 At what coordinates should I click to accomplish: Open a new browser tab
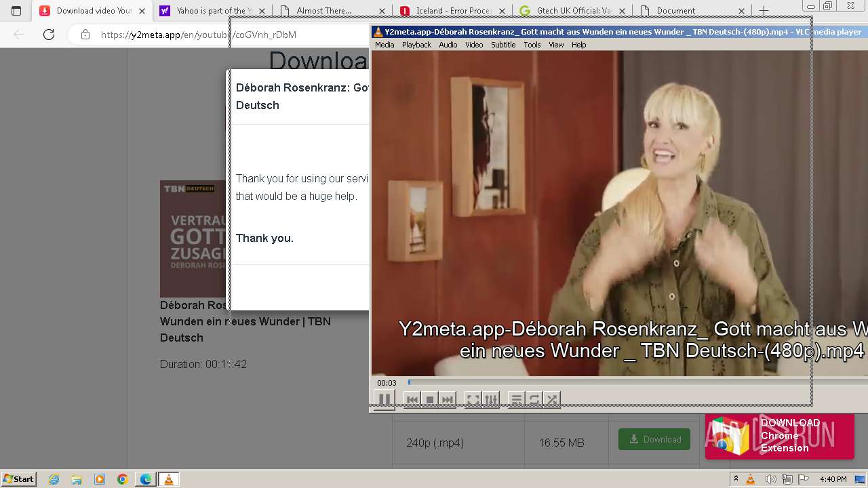[764, 11]
